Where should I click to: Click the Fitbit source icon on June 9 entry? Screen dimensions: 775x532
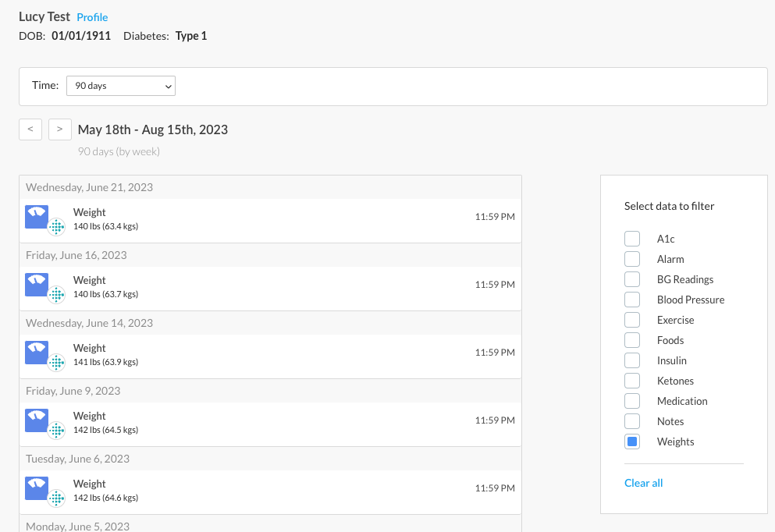tap(56, 431)
